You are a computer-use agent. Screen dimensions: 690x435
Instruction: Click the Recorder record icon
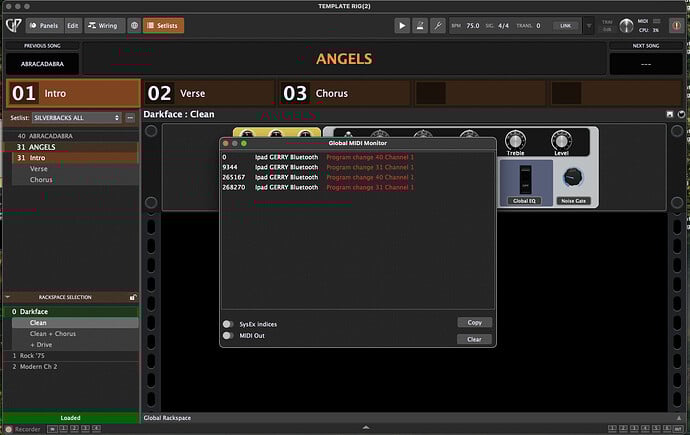point(8,428)
